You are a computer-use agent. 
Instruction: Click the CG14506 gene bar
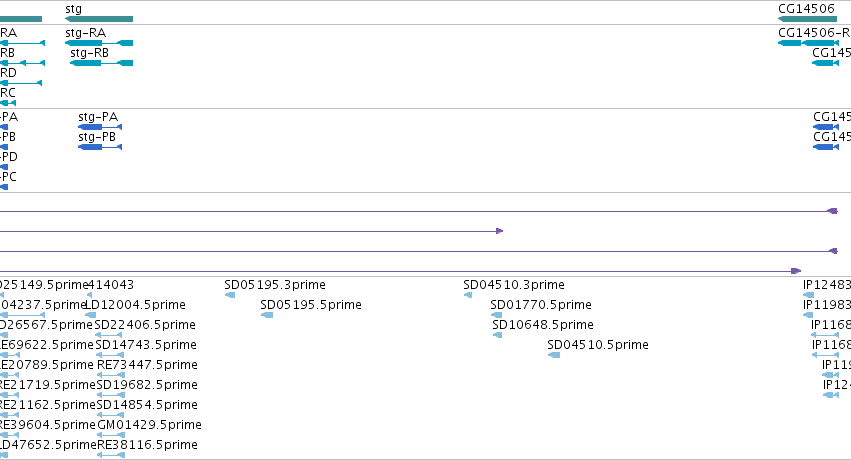(807, 19)
